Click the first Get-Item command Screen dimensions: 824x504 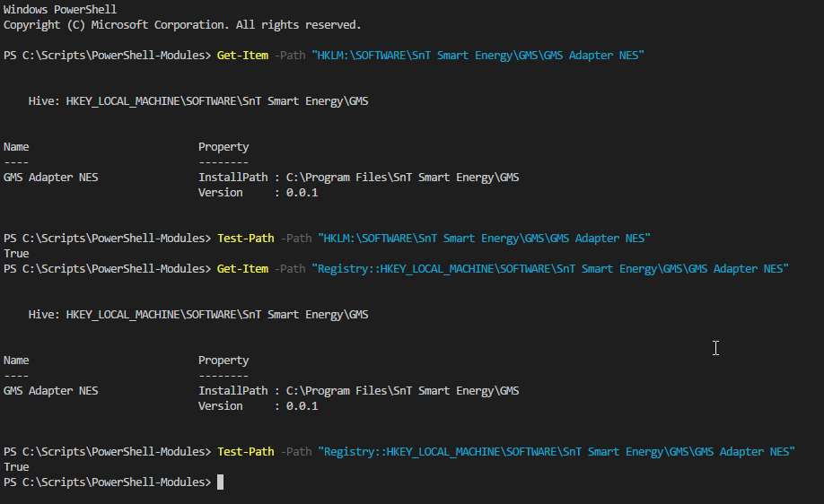coord(242,55)
